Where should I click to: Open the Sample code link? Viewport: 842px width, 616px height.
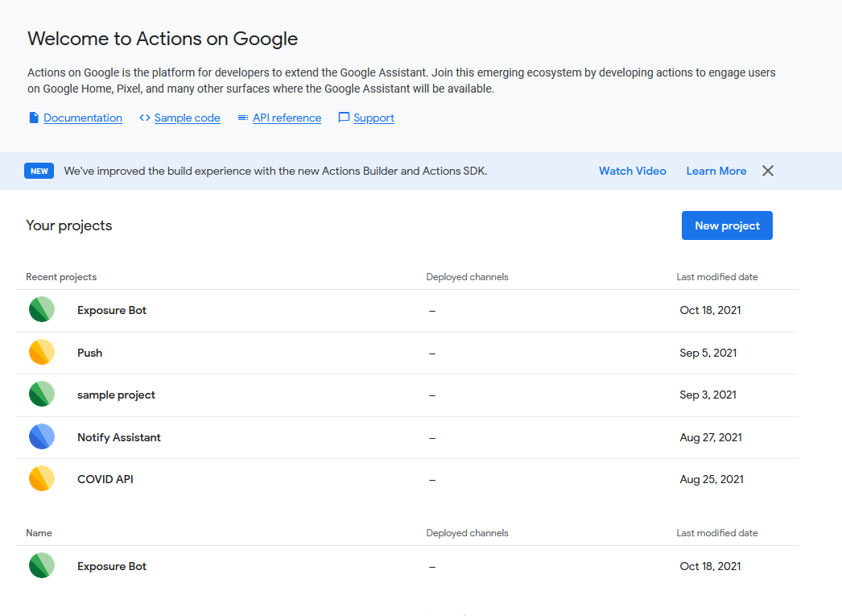pos(187,118)
